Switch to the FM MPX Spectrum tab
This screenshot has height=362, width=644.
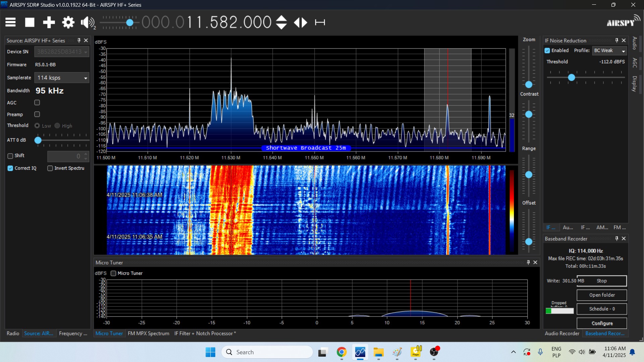(x=148, y=333)
